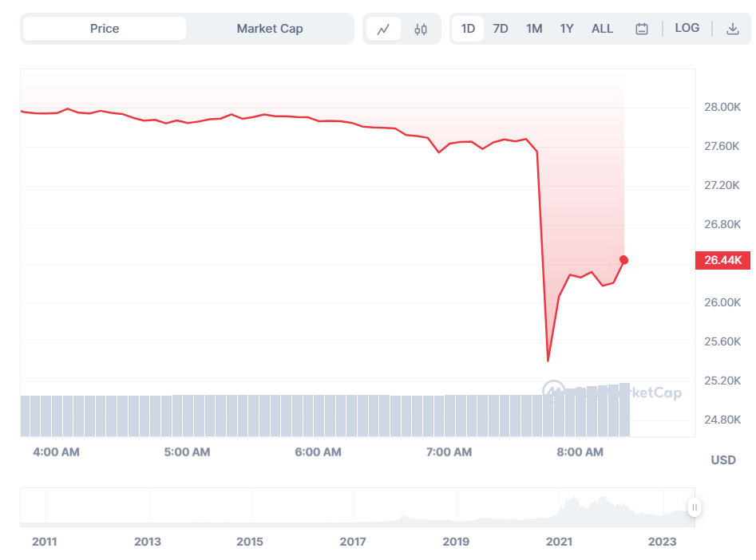The height and width of the screenshot is (560, 756).
Task: Select the 1Y time range
Action: tap(567, 29)
